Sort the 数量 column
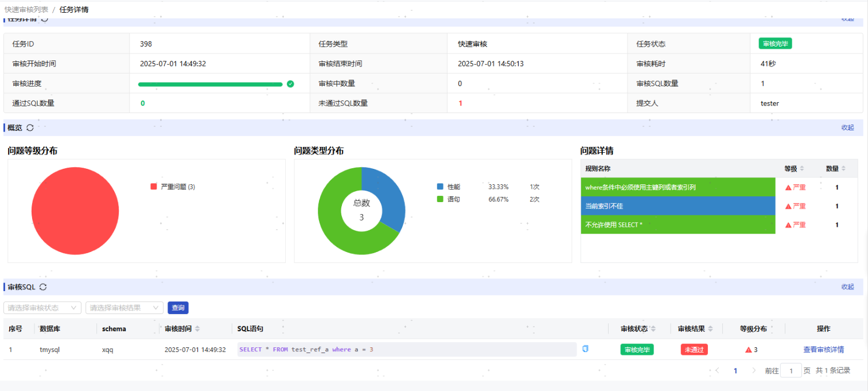Screen dimensions: 868x391 (x=843, y=169)
